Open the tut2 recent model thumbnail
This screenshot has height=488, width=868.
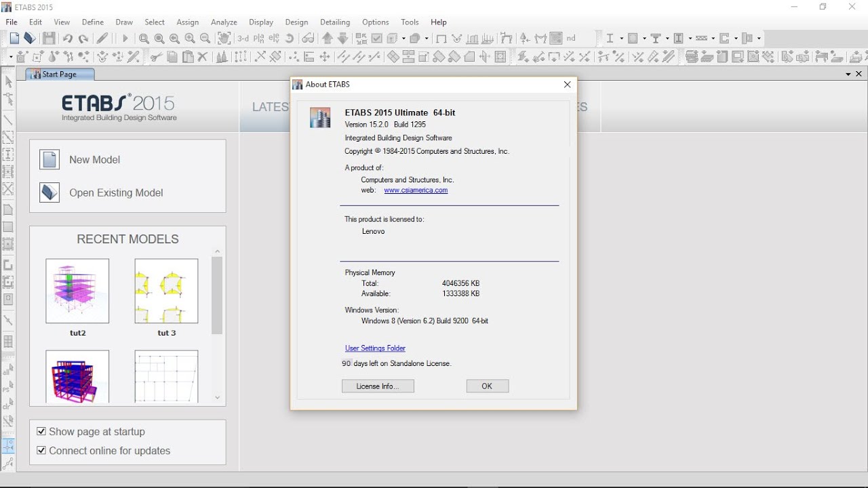77,291
